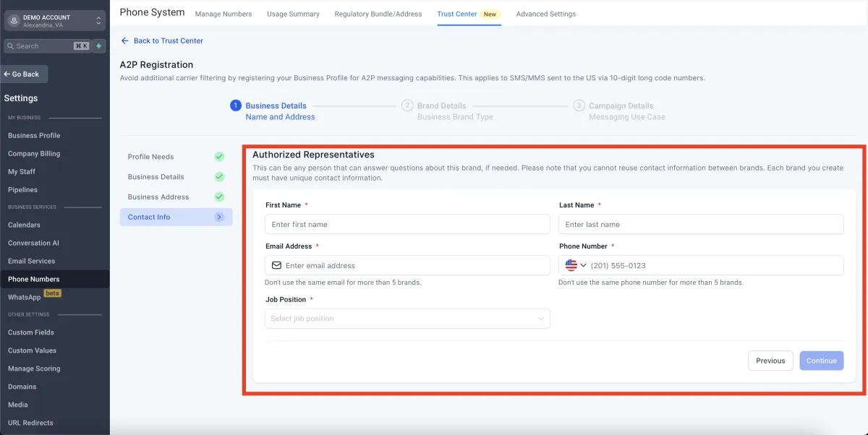Select step 3 Campaign Details
Viewport: 868px width, 435px height.
[619, 111]
